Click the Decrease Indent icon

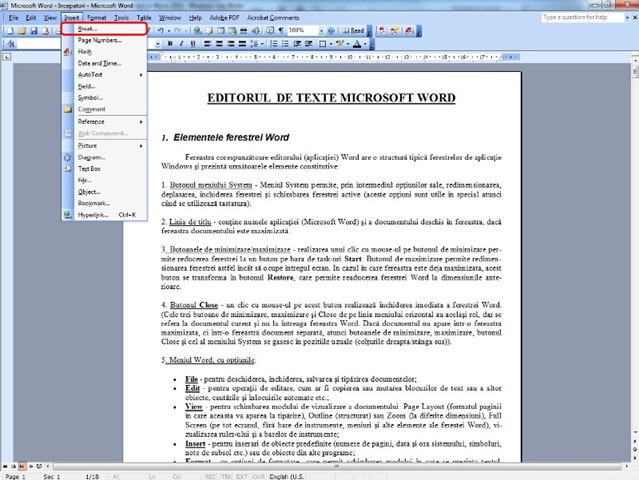coord(297,44)
